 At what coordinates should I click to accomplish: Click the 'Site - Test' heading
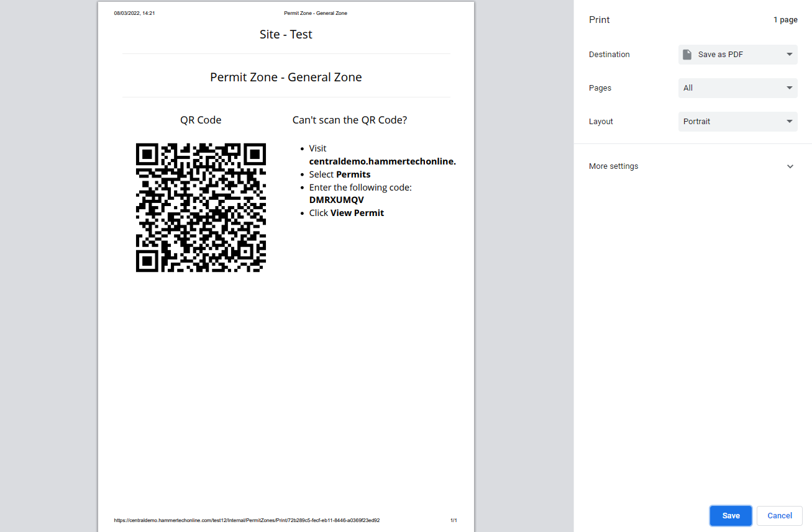click(x=286, y=35)
